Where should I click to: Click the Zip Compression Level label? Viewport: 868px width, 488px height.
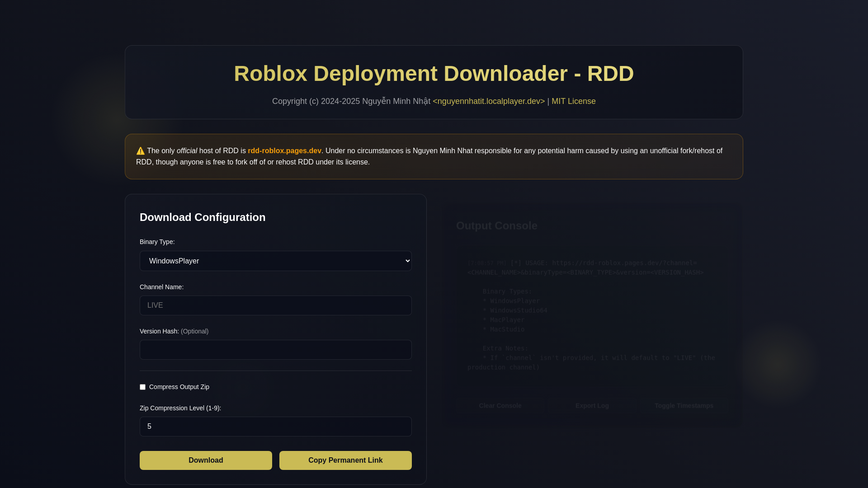click(x=180, y=408)
